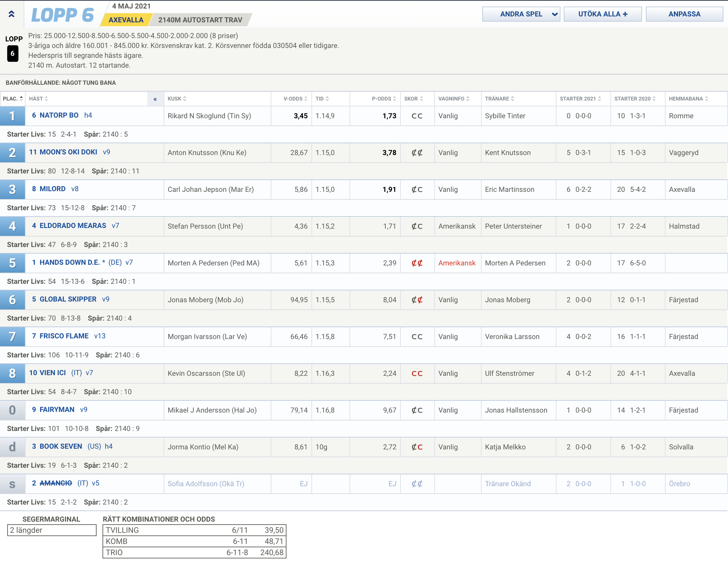Click shoe icon for Global Skipper row

[417, 300]
